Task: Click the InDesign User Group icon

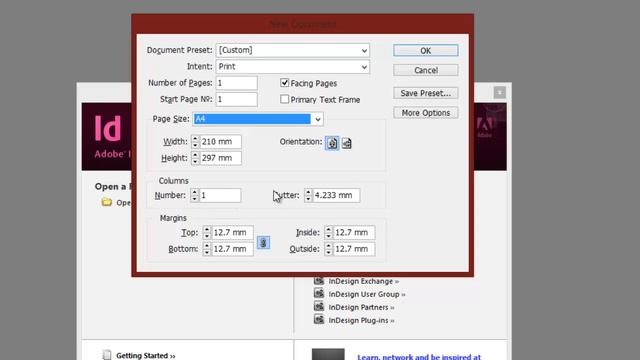Action: coord(319,293)
